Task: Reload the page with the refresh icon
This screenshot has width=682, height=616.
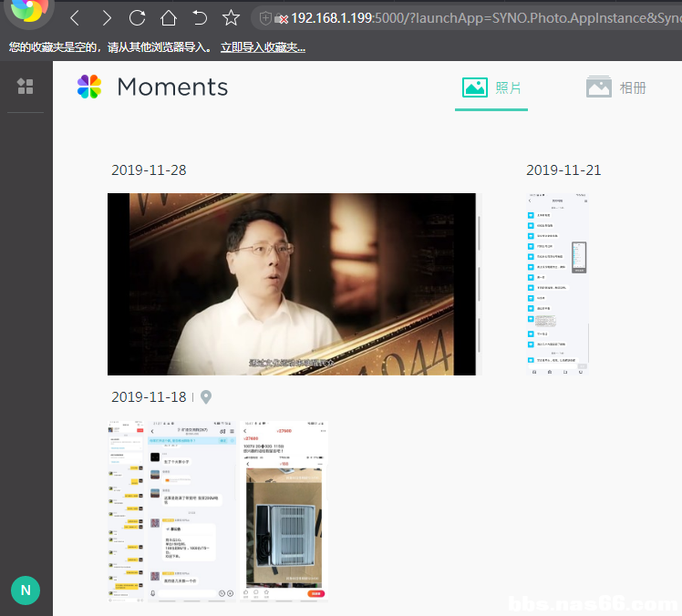Action: click(x=137, y=18)
